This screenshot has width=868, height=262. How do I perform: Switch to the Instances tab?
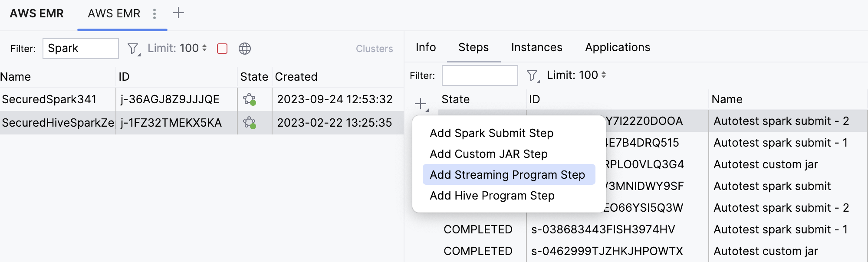tap(536, 47)
